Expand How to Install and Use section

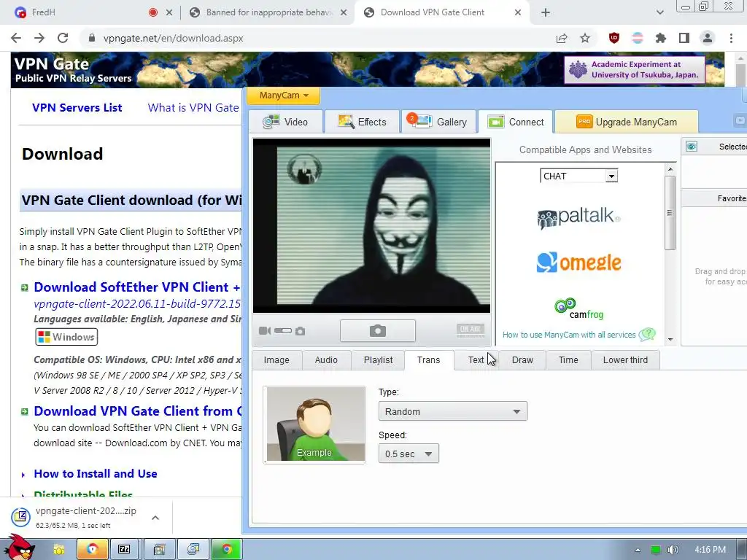[96, 474]
